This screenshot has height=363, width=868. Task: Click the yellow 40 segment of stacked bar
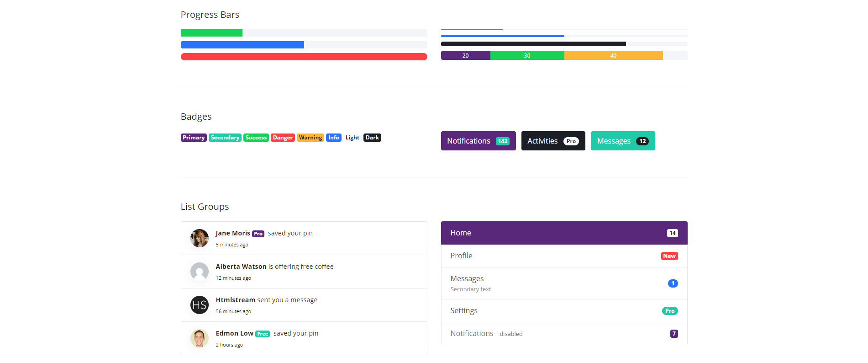point(614,55)
